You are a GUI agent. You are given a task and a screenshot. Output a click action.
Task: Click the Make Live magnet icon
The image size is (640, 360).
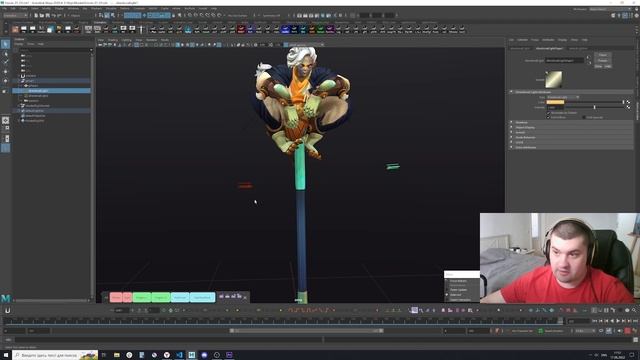pyautogui.click(x=219, y=15)
